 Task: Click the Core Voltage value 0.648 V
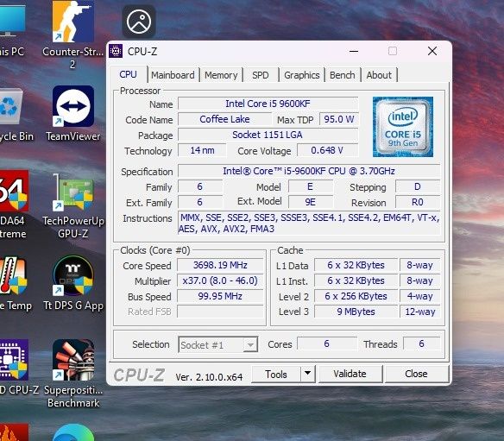click(x=327, y=150)
